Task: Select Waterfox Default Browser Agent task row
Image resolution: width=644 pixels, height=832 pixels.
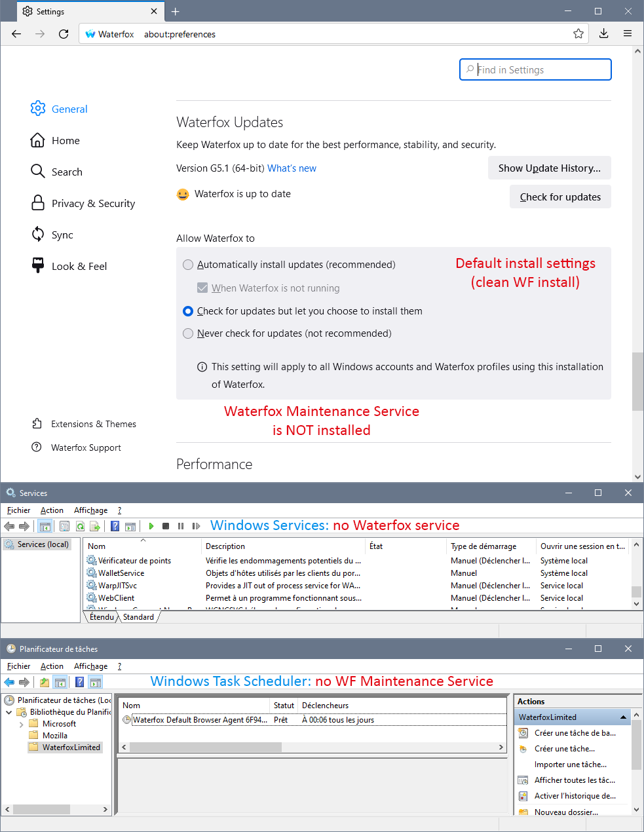Action: point(314,720)
